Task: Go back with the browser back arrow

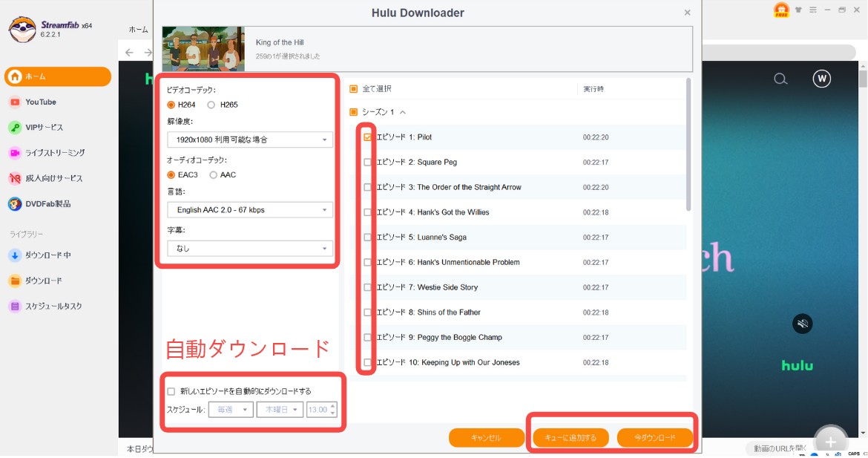Action: tap(130, 53)
